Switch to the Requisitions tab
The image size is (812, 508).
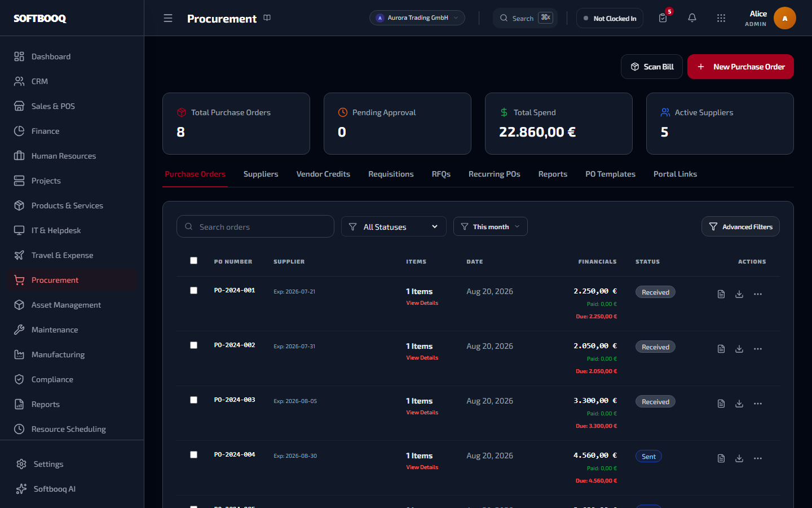391,174
